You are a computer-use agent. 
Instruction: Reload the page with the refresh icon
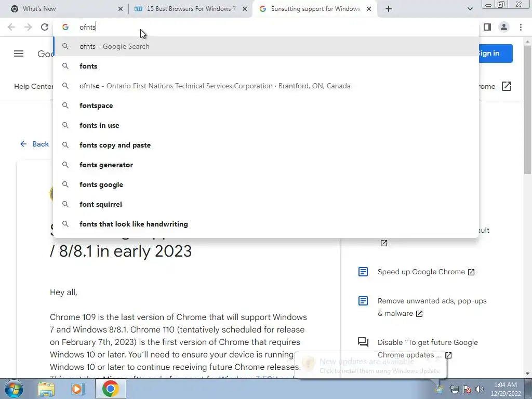[x=45, y=27]
